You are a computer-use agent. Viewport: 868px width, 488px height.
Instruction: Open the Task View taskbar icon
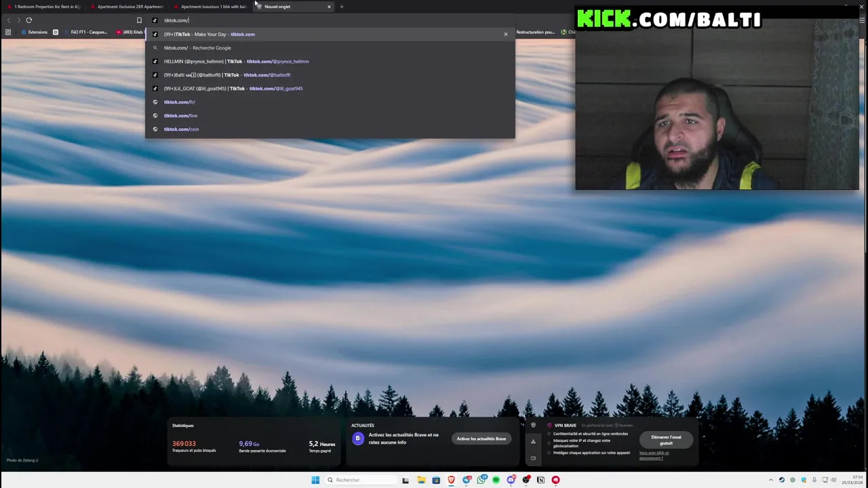[x=406, y=480]
